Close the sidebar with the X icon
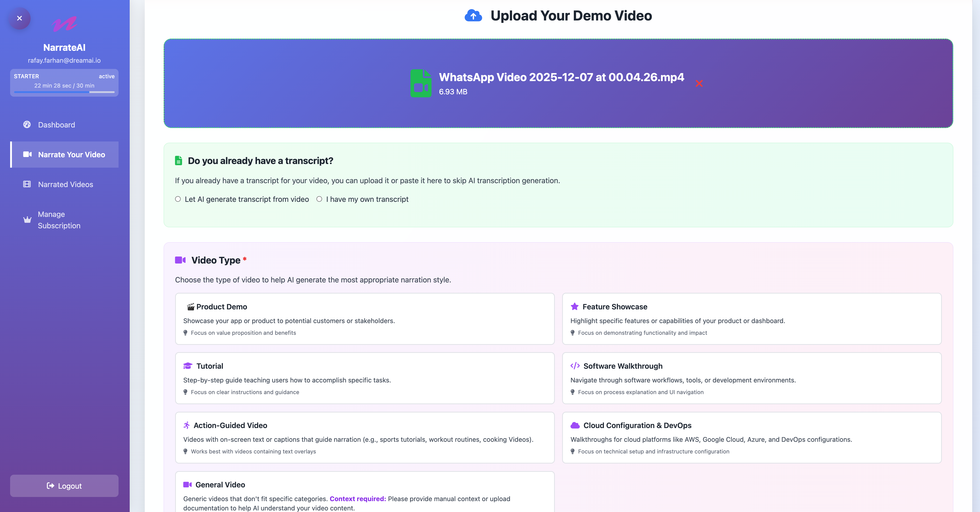The width and height of the screenshot is (980, 512). pos(19,18)
